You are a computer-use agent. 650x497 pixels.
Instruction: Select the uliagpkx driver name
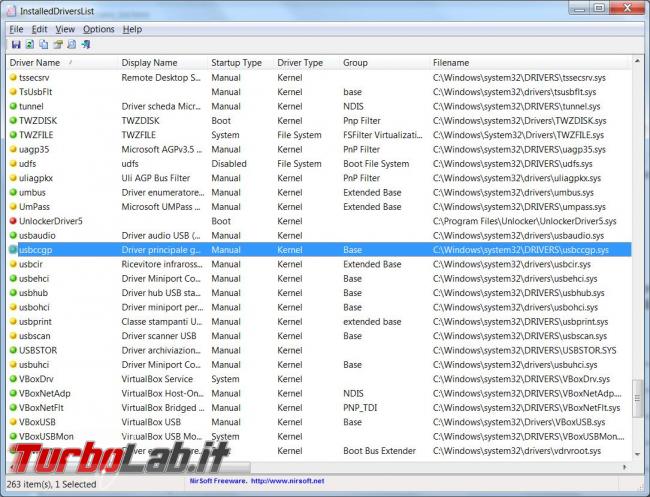click(36, 178)
